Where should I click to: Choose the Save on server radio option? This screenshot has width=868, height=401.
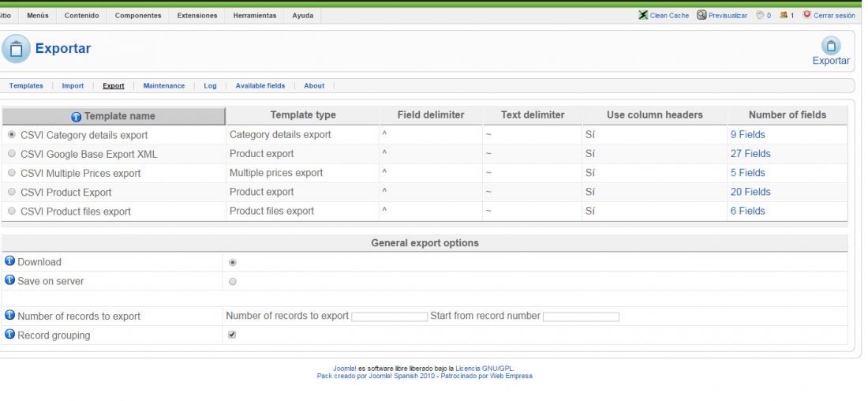(x=233, y=281)
